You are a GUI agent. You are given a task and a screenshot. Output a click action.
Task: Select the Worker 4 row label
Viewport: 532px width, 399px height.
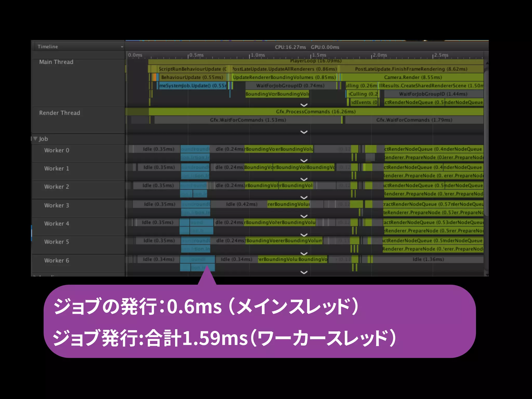57,223
